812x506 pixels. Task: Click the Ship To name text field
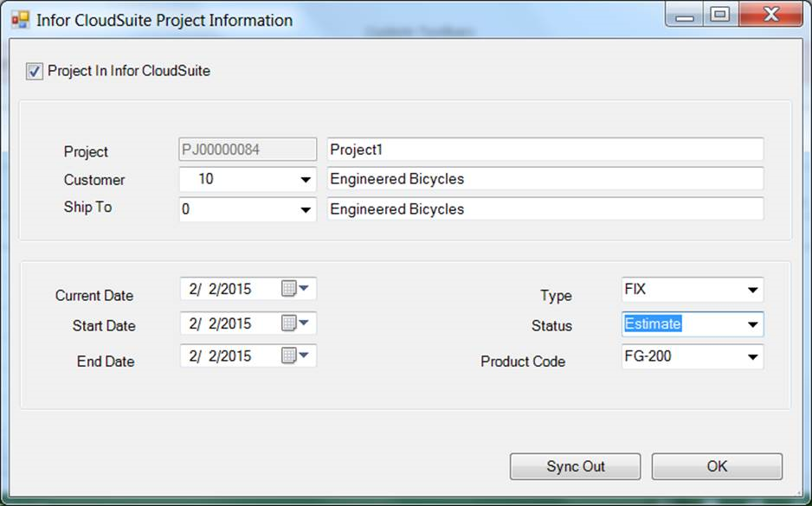pyautogui.click(x=545, y=209)
